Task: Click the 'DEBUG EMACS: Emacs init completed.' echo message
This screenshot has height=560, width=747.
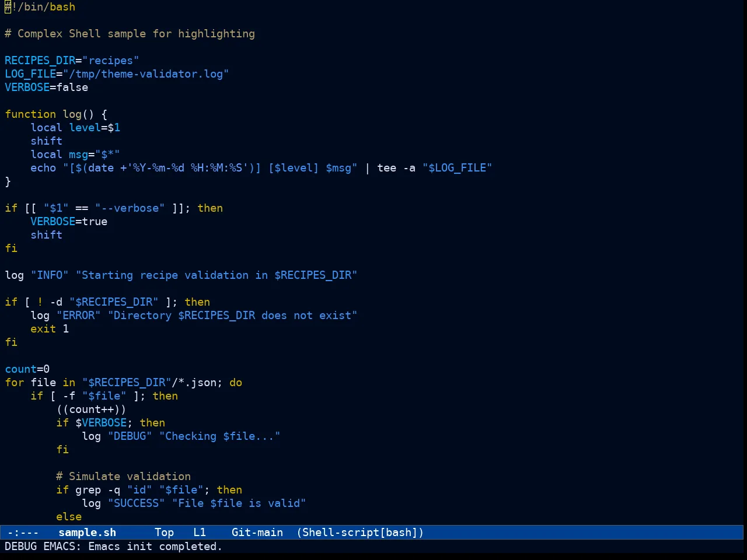Action: (113, 547)
